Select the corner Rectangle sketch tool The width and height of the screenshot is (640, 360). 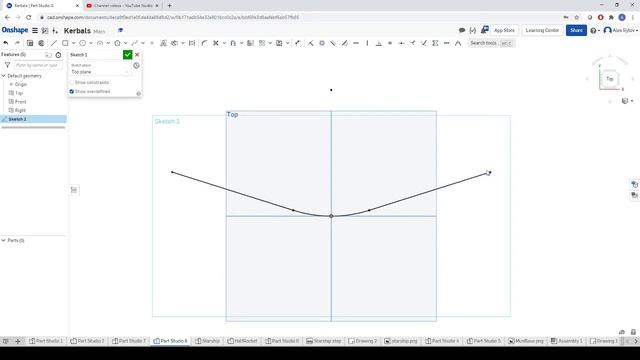tap(65, 43)
